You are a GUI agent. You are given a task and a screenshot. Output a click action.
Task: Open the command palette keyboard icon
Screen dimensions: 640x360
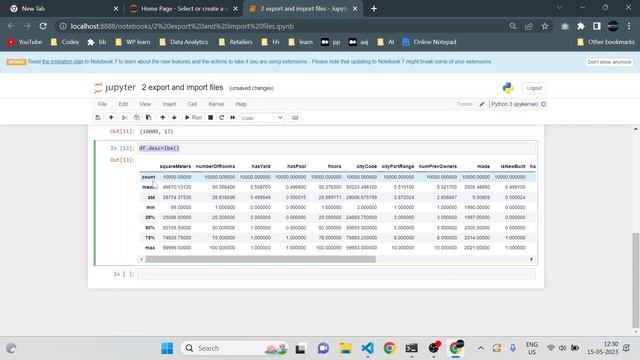(295, 118)
